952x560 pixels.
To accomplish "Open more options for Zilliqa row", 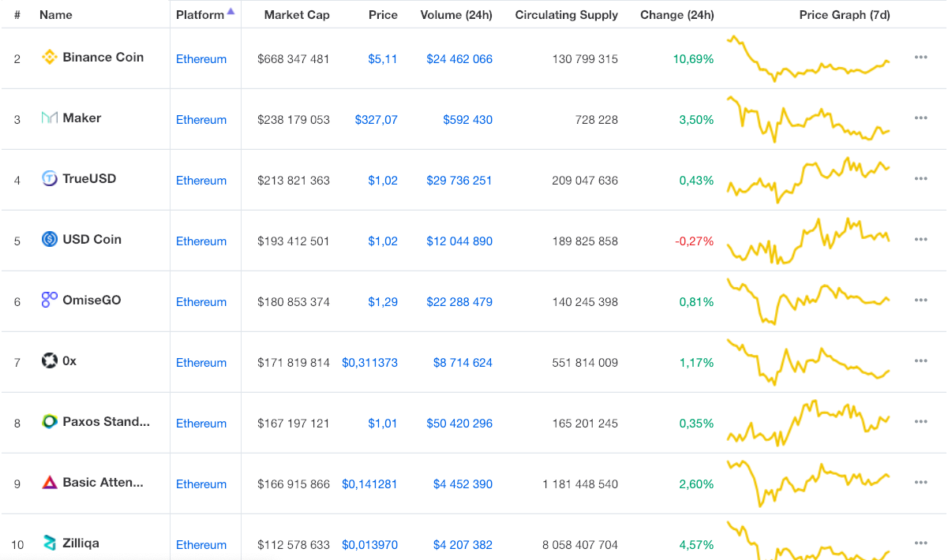I will coord(920,543).
